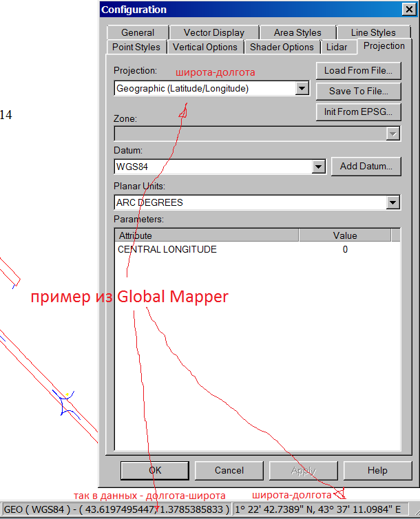Click Init From EPSG button
This screenshot has height=519, width=420.
pos(359,112)
